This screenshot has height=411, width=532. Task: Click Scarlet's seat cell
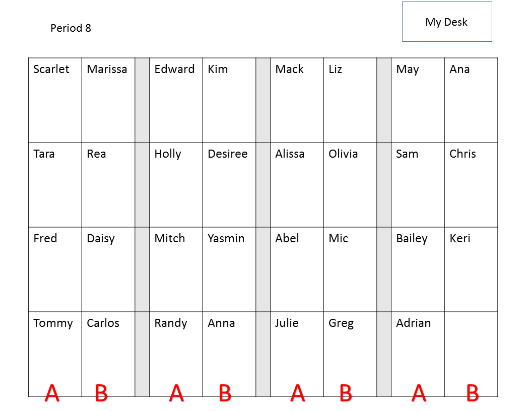(x=55, y=100)
